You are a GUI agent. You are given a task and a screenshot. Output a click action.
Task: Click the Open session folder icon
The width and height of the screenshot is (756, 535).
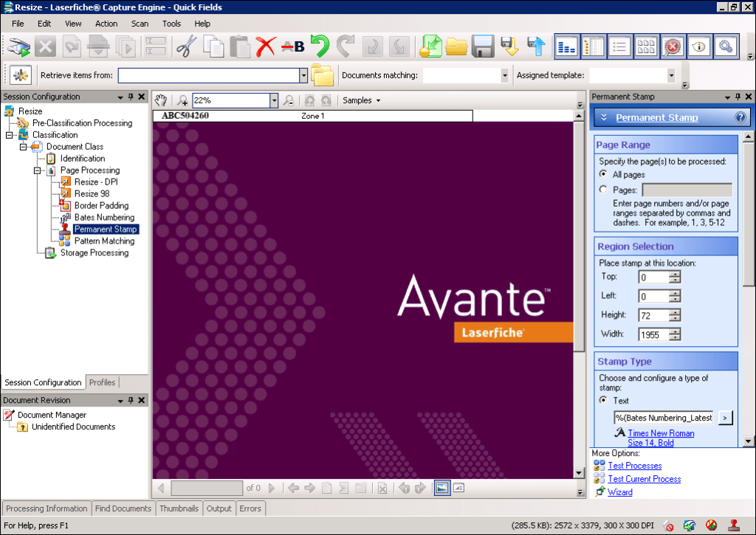click(x=456, y=46)
